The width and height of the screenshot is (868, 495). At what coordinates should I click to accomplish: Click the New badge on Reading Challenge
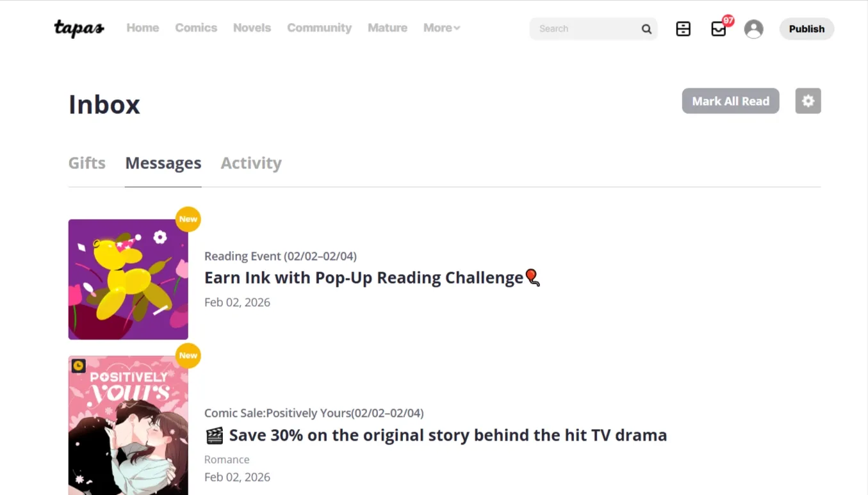pyautogui.click(x=188, y=219)
